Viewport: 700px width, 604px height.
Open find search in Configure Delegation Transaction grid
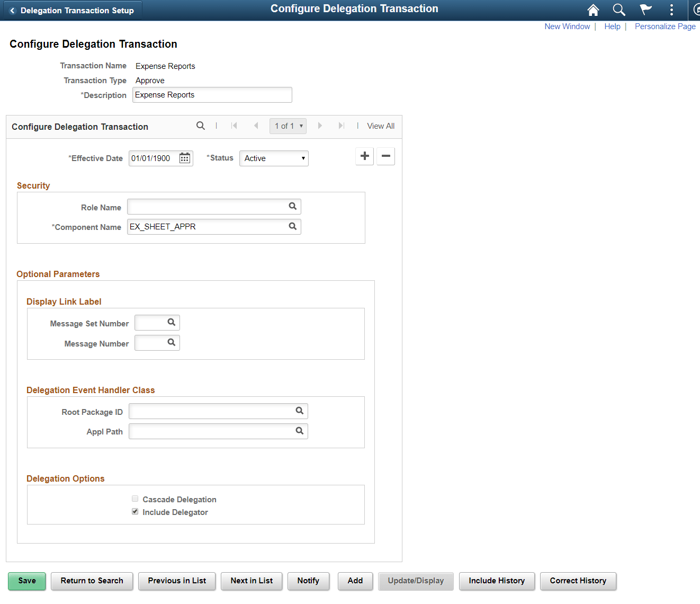201,126
